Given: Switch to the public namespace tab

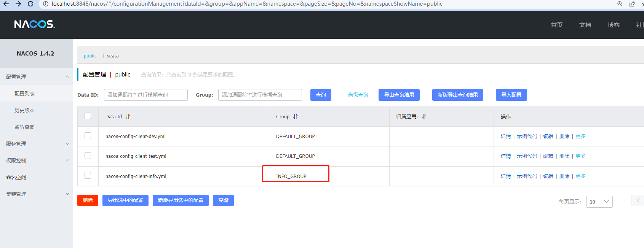Looking at the screenshot, I should (90, 56).
